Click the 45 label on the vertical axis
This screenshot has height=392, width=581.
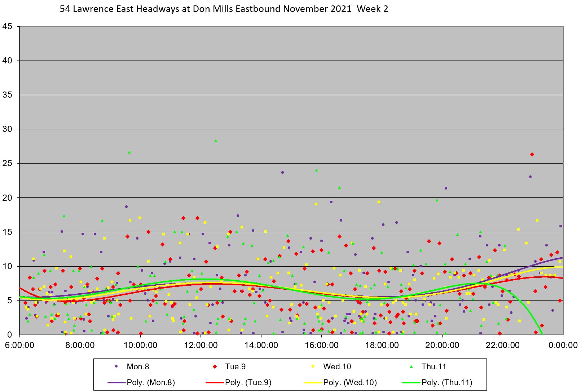[x=7, y=26]
